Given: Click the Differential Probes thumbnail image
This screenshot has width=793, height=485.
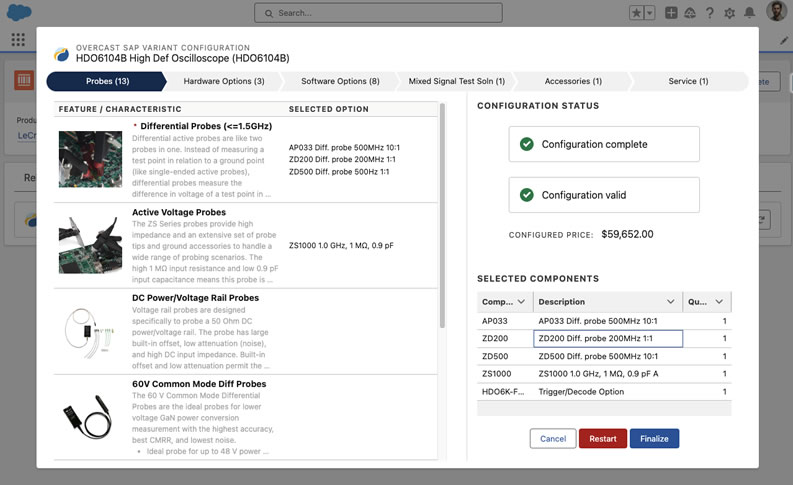Looking at the screenshot, I should [x=90, y=159].
